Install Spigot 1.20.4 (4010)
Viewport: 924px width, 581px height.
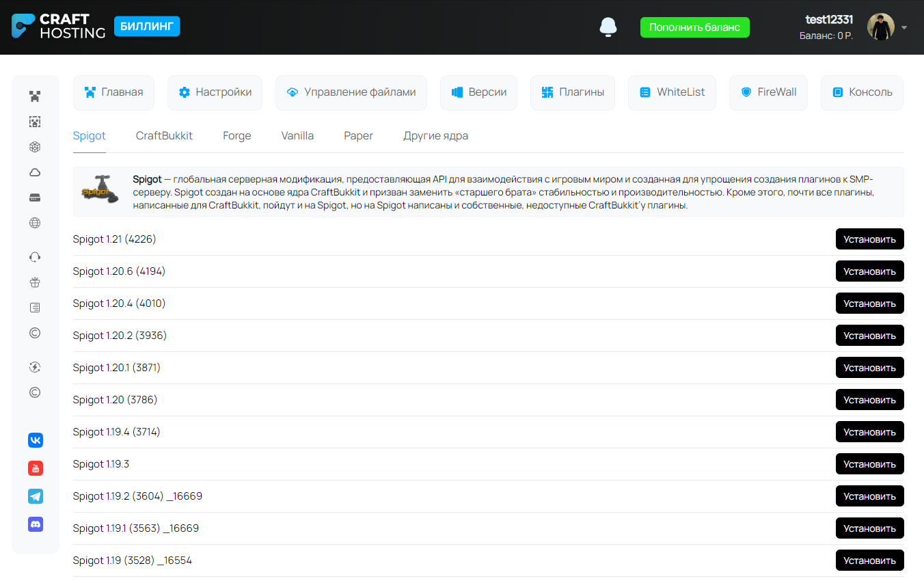point(870,303)
